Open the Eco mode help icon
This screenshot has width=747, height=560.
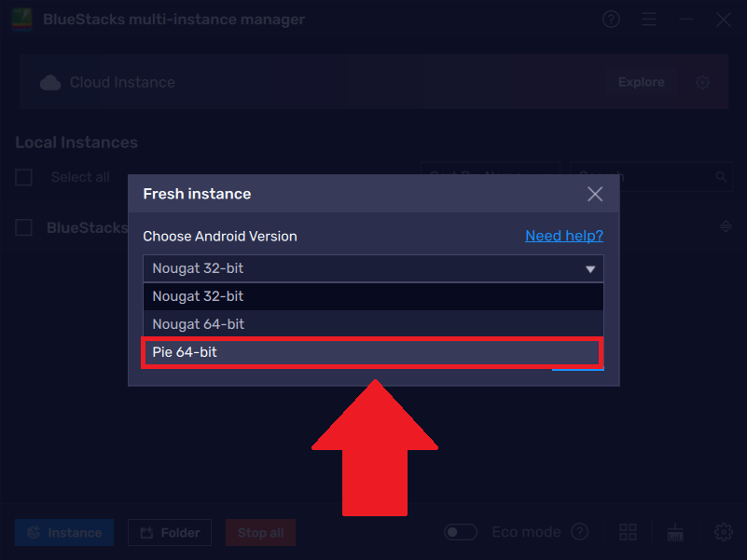[580, 532]
